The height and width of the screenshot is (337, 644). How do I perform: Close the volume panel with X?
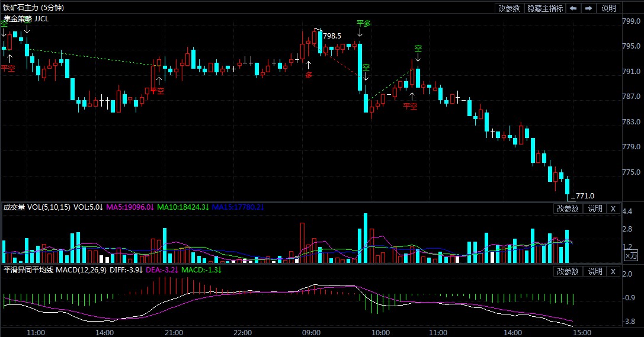pyautogui.click(x=613, y=208)
